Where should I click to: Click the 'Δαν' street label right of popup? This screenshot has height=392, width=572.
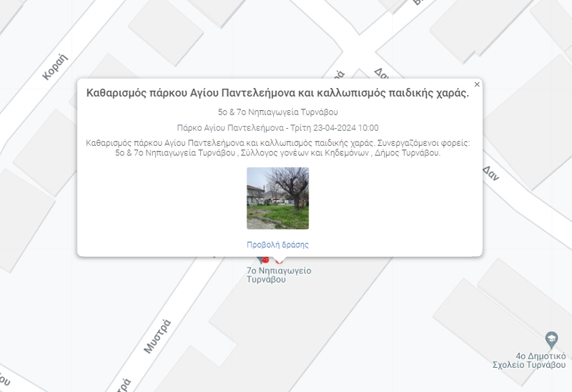click(x=490, y=174)
